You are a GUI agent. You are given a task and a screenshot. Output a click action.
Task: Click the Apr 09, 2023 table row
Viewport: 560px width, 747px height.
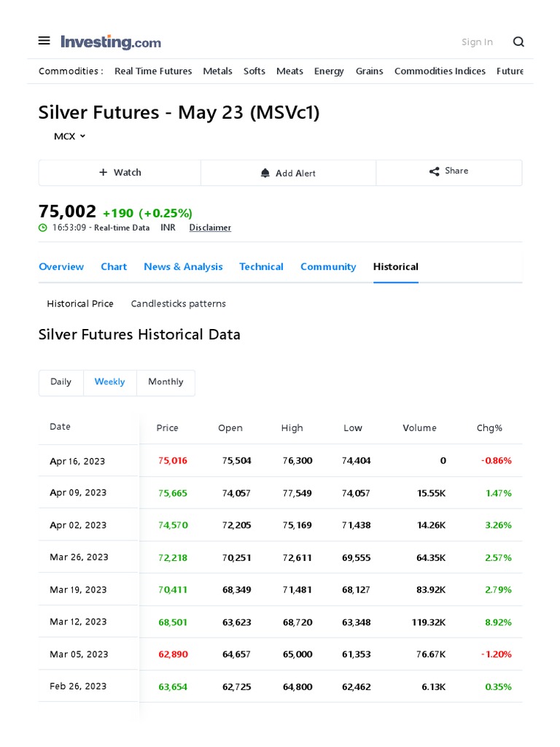coord(281,493)
